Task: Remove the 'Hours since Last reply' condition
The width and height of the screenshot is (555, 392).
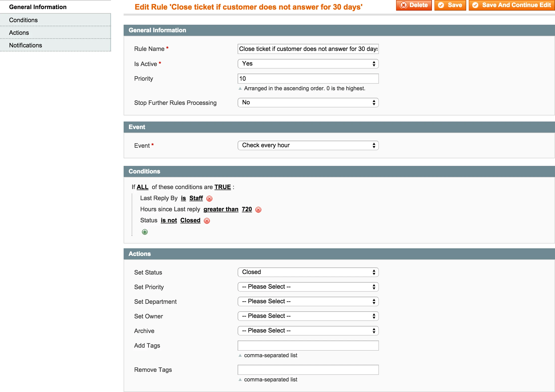Action: pyautogui.click(x=258, y=209)
